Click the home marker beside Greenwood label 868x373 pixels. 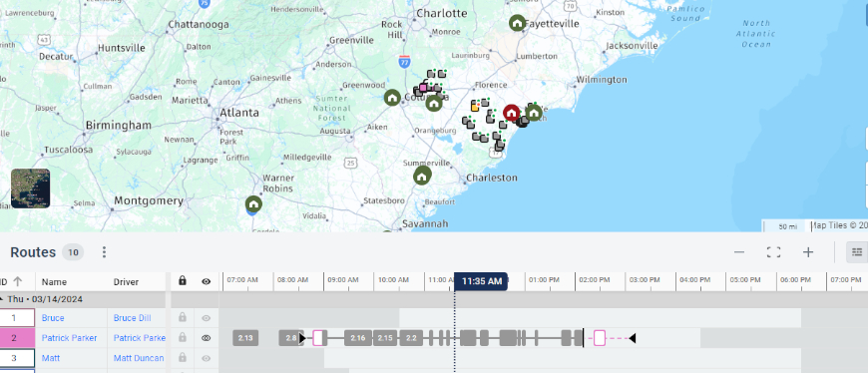coord(392,98)
